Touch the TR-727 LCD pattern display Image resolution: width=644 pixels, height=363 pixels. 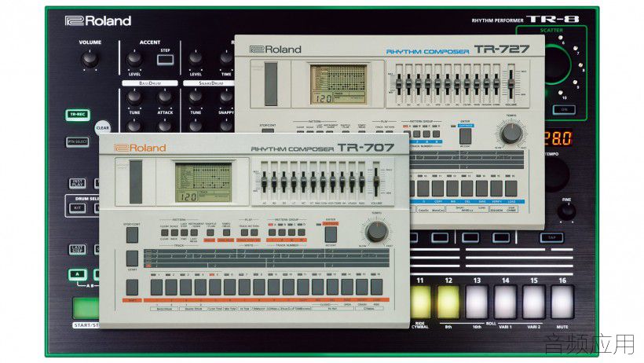pyautogui.click(x=338, y=84)
